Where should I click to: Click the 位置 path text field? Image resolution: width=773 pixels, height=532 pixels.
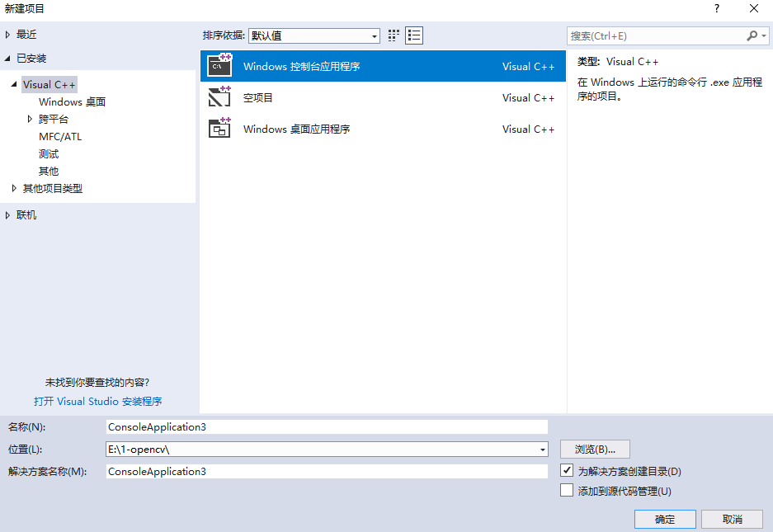tap(322, 450)
